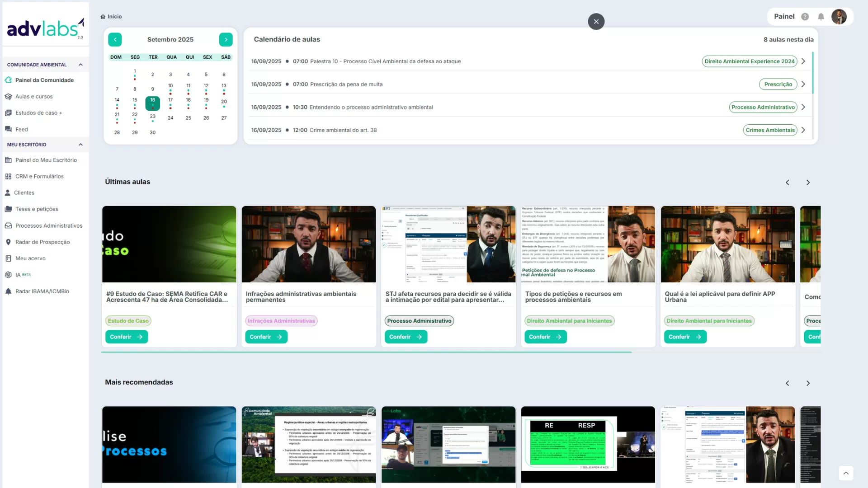Click the notification bell icon
868x488 pixels.
[821, 17]
